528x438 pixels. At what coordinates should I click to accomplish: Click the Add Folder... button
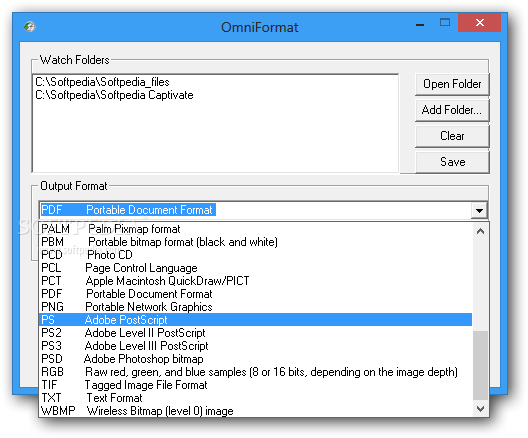click(x=452, y=110)
